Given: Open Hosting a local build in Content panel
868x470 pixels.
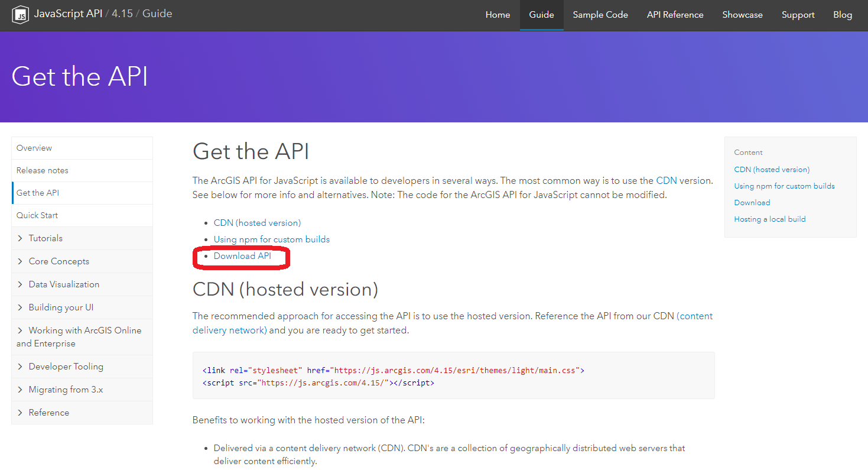Looking at the screenshot, I should point(769,219).
